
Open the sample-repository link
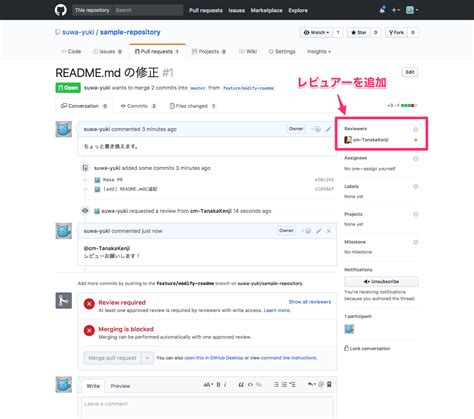(x=130, y=32)
